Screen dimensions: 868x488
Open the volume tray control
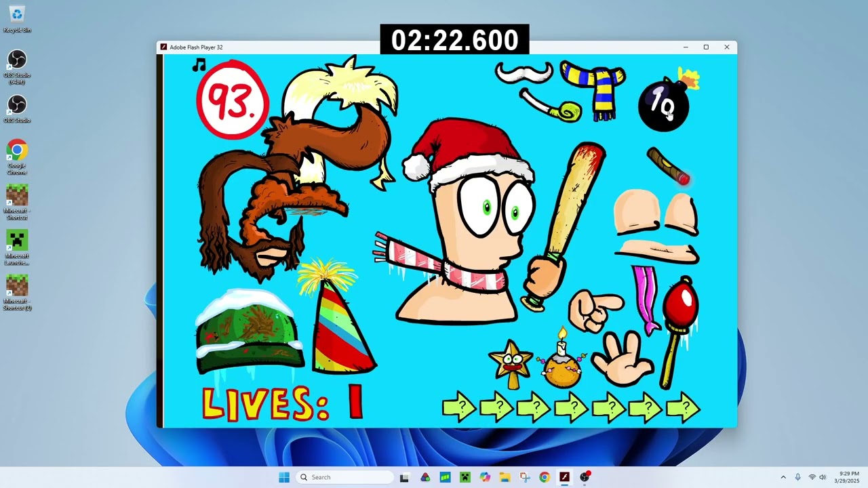point(823,477)
